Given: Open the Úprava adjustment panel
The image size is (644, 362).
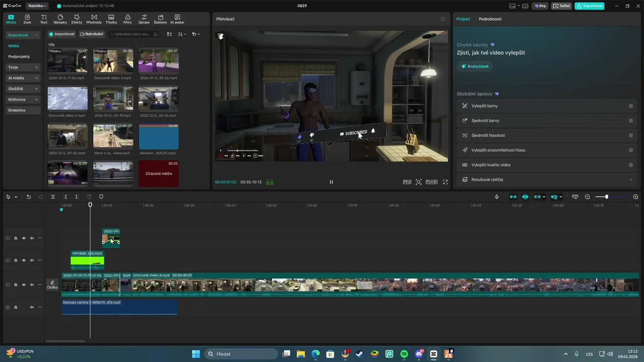Looking at the screenshot, I should point(144,19).
